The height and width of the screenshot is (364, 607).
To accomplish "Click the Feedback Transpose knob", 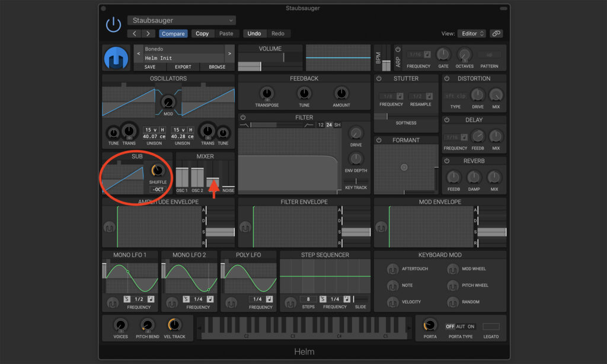I will pos(267,93).
